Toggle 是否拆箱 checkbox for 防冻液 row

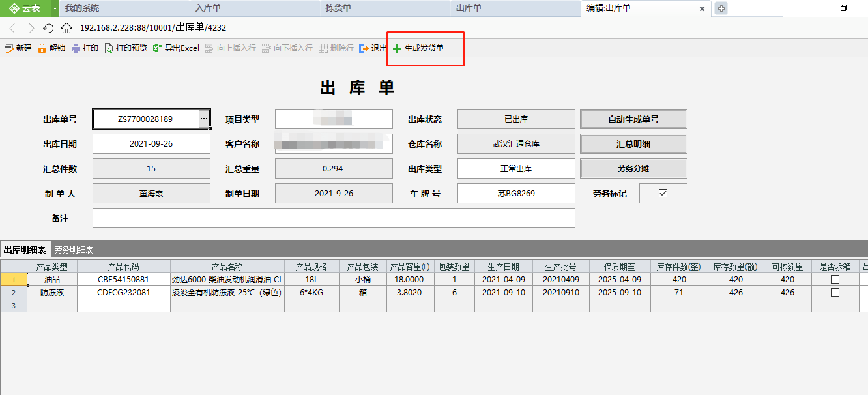tap(835, 293)
